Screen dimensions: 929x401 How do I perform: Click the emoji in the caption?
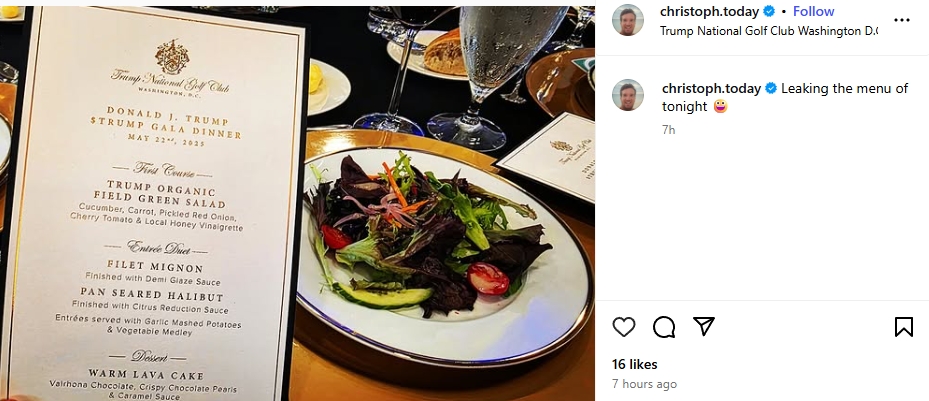720,107
